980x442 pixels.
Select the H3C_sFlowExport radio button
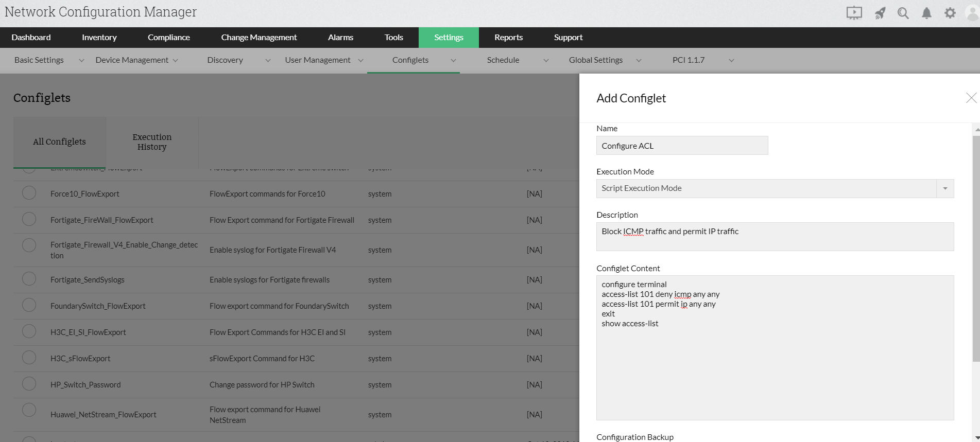click(x=29, y=358)
